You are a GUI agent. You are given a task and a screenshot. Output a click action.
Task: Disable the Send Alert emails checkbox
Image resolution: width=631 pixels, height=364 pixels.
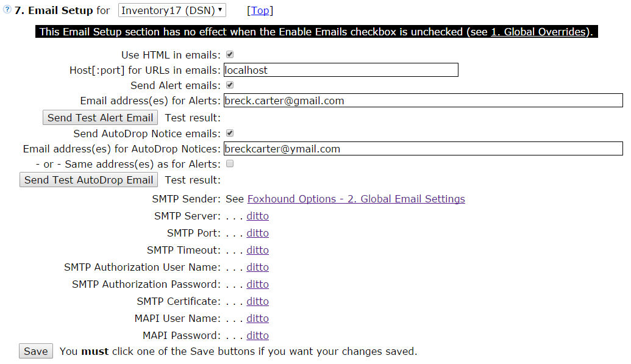pos(230,85)
